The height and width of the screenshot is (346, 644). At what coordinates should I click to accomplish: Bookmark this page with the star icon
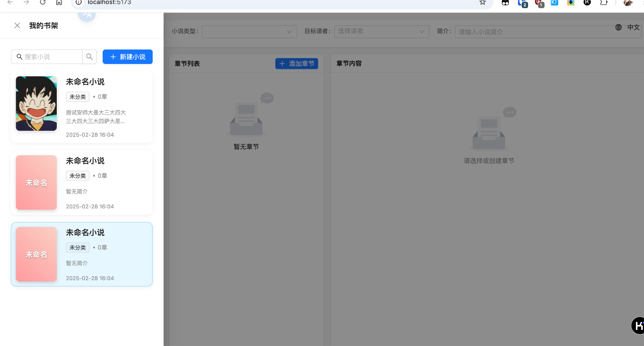click(483, 2)
